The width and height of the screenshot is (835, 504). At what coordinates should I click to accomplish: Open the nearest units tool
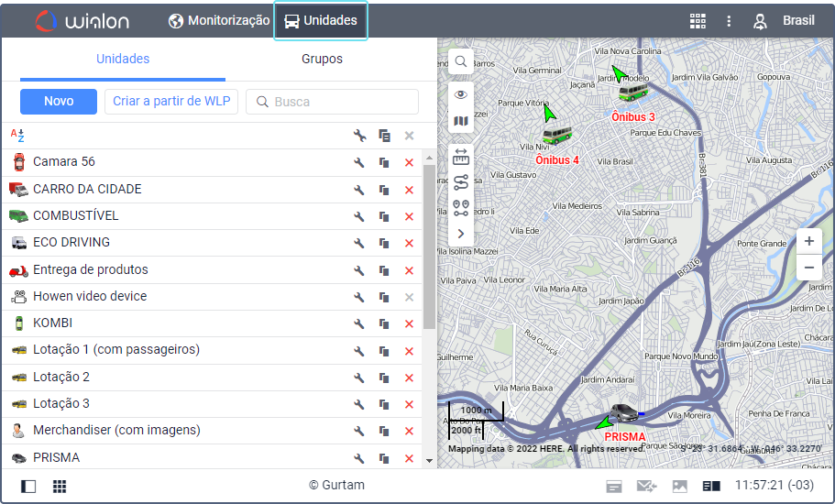pyautogui.click(x=461, y=208)
